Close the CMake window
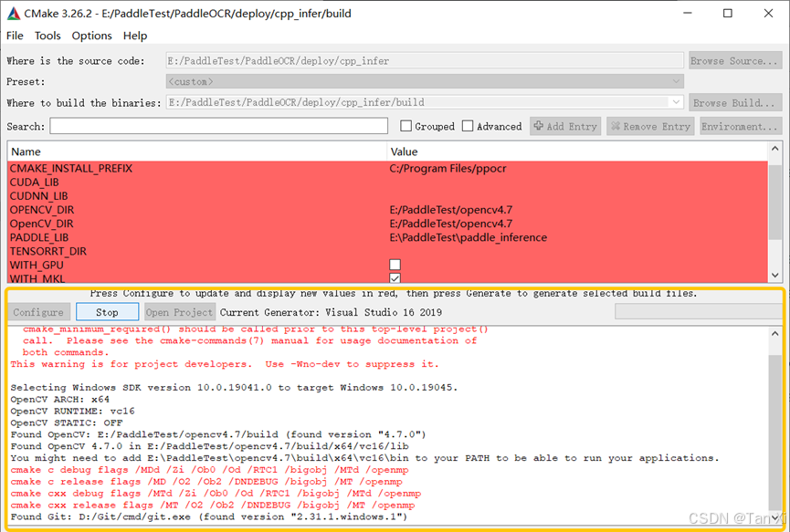Viewport: 790px width, 532px height. (x=768, y=14)
